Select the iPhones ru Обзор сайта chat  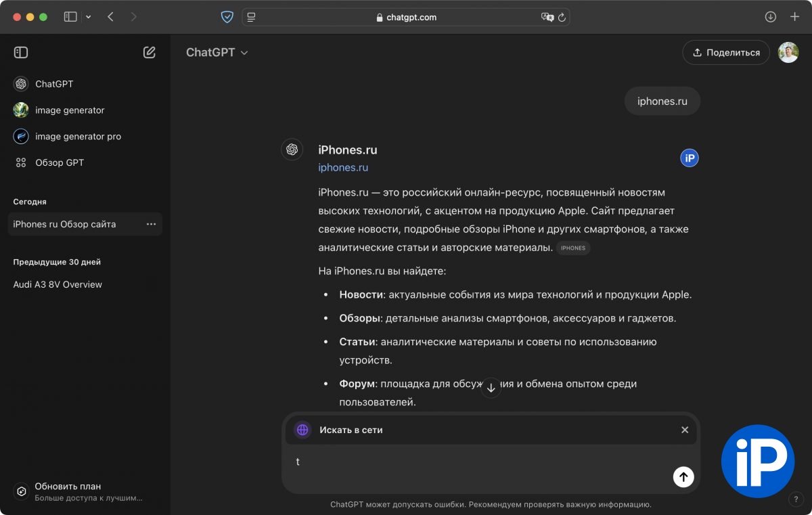coord(85,224)
